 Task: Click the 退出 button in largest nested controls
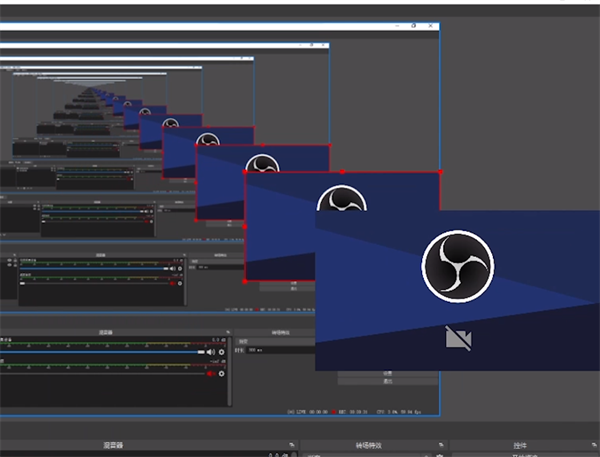(x=388, y=381)
